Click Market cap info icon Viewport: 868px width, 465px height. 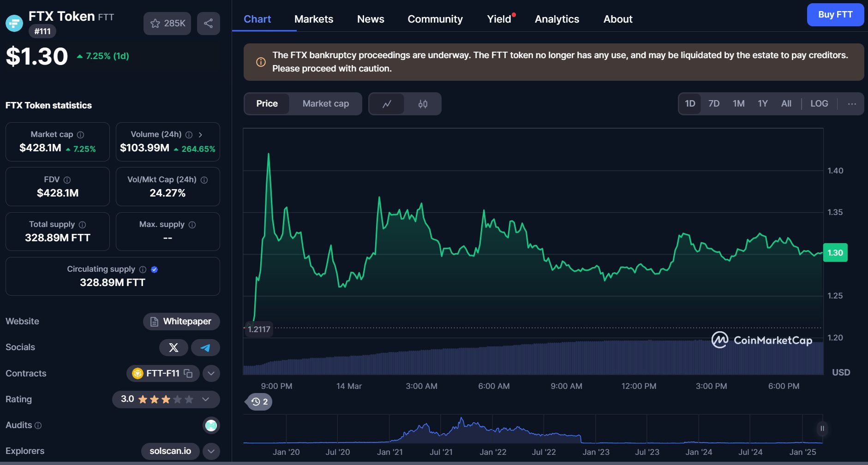[x=80, y=135]
